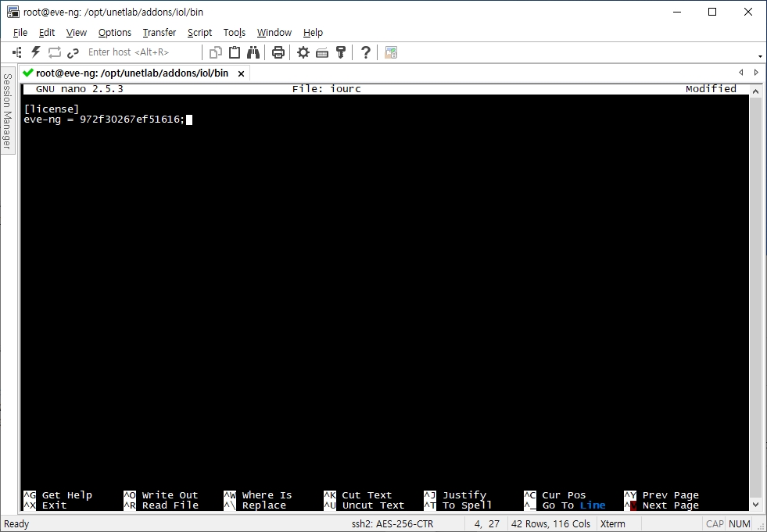This screenshot has width=767, height=532.
Task: Open the Help menu
Action: coord(313,32)
